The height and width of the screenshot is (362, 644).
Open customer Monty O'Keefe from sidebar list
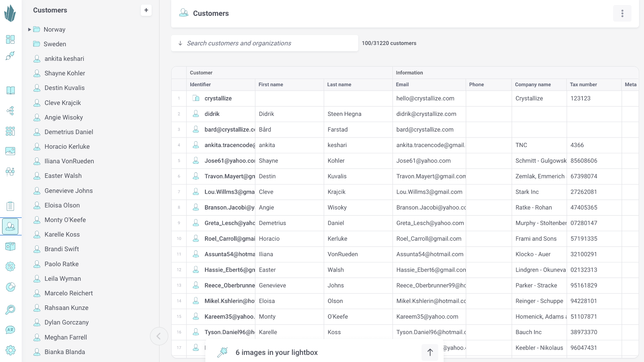coord(65,220)
